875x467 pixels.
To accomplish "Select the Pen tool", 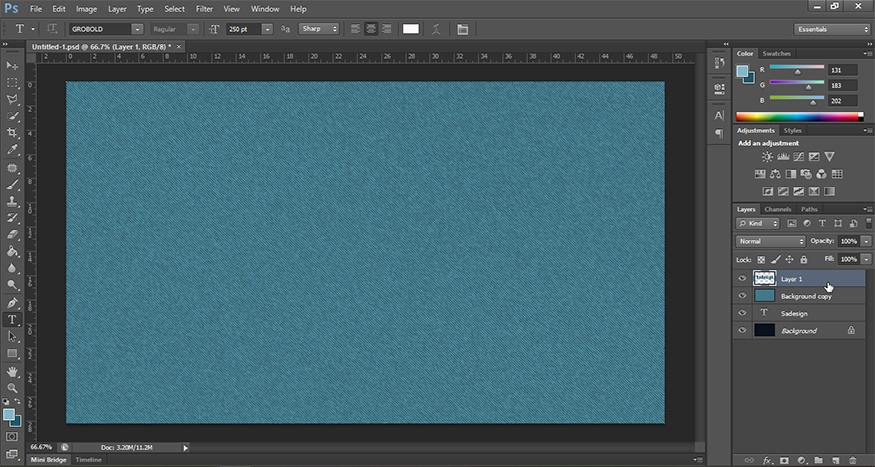I will [x=12, y=303].
